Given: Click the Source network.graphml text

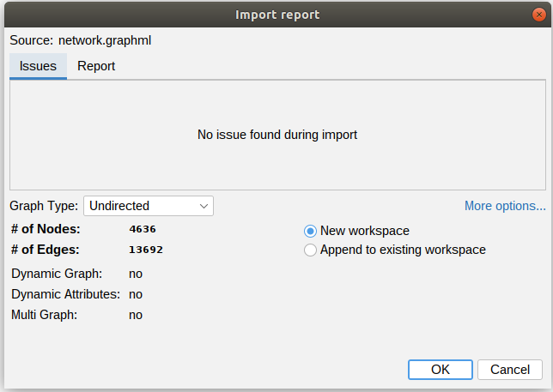Looking at the screenshot, I should (x=81, y=40).
